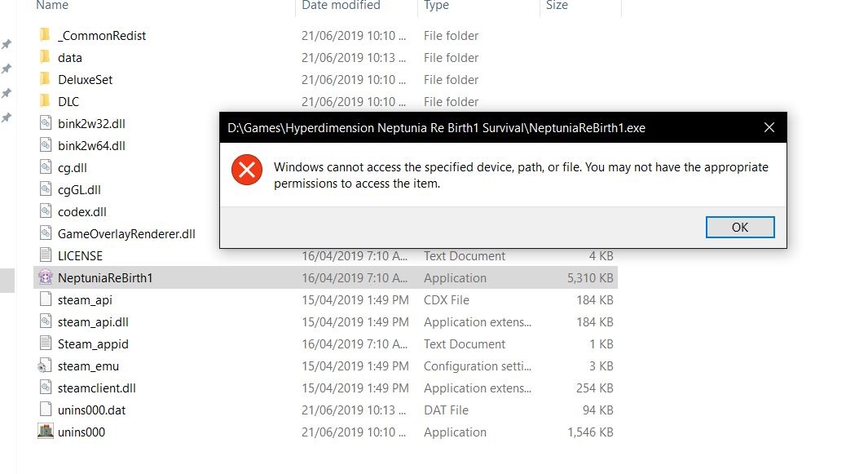Click the DeluxeSet folder icon
Screen dimensions: 868x474
click(x=46, y=79)
